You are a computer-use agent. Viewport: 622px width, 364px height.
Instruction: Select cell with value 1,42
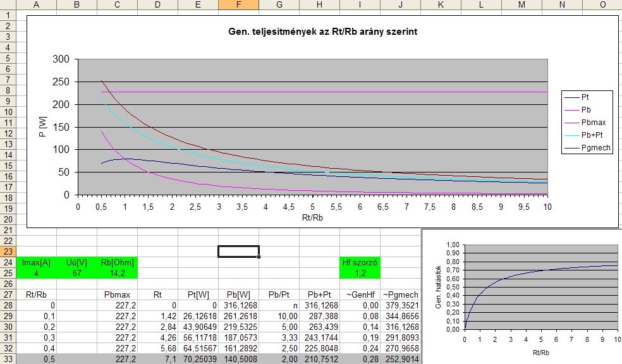click(x=158, y=316)
